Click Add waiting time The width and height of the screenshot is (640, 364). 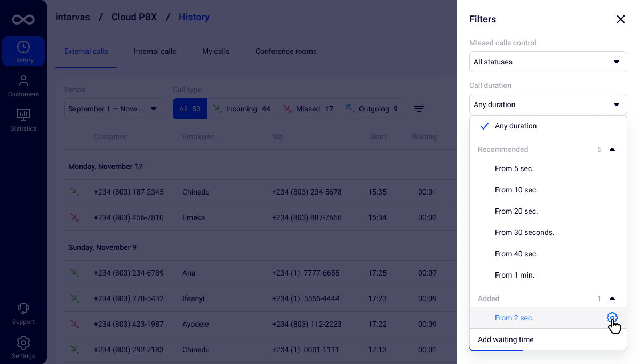506,340
